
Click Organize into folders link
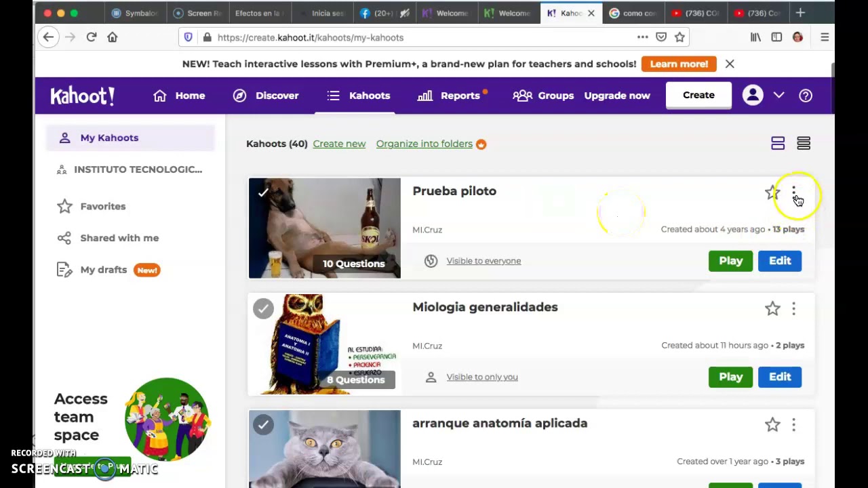(425, 144)
